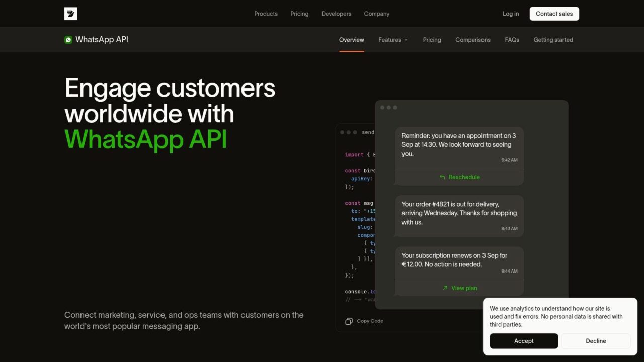
Task: Open the Pricing link in top navigation
Action: tap(299, 14)
